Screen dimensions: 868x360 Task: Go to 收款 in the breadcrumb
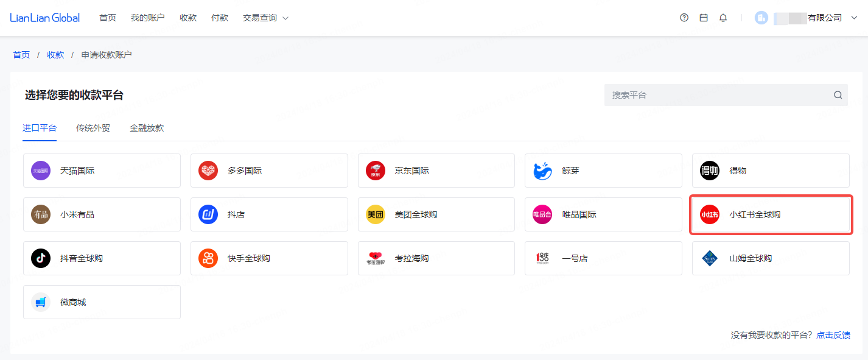click(55, 55)
